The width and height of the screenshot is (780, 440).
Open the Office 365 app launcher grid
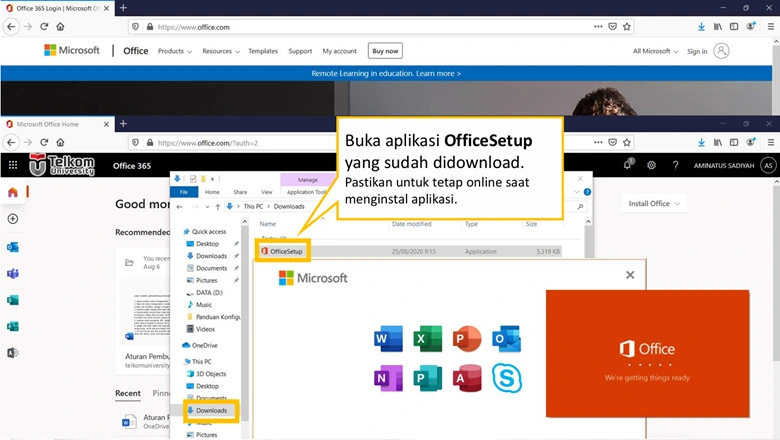click(13, 165)
